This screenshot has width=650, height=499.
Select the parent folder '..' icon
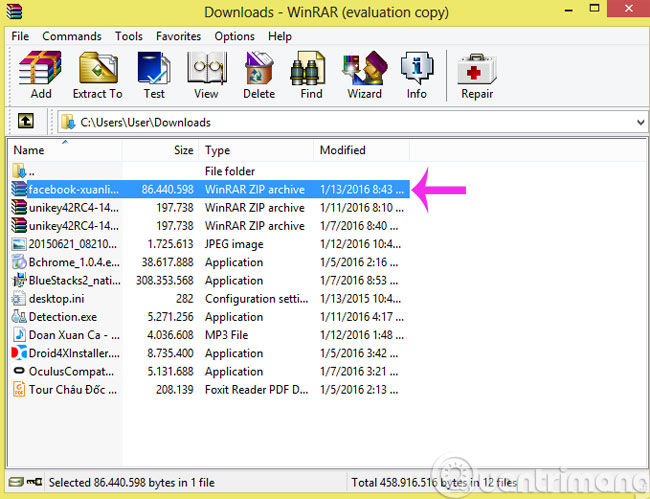pyautogui.click(x=19, y=171)
